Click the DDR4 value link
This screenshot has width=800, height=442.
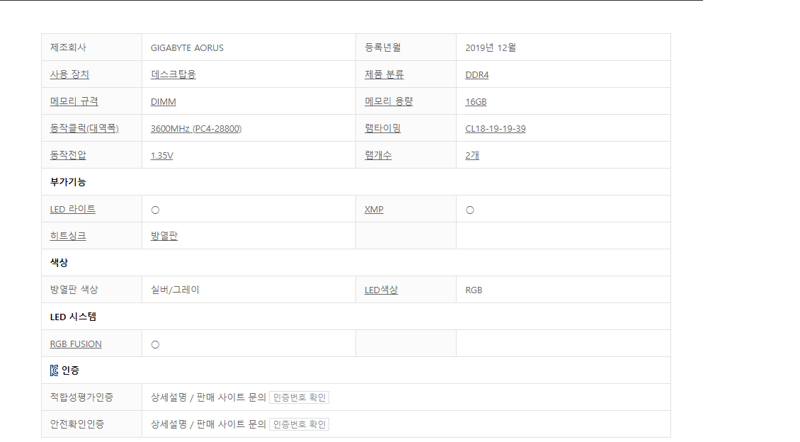477,75
